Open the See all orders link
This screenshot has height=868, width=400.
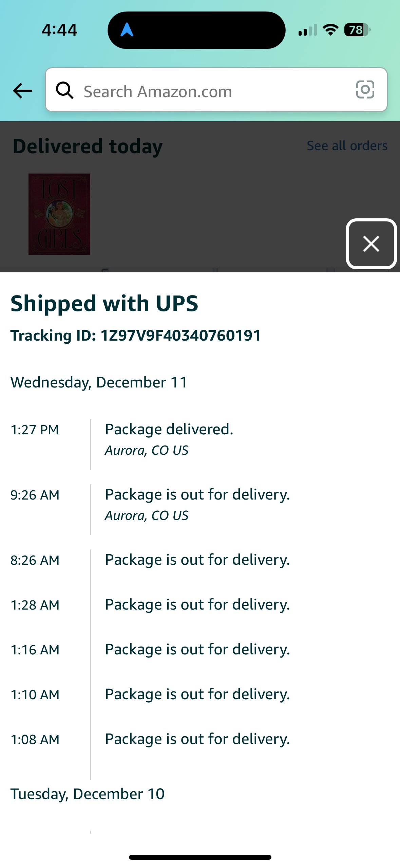(x=347, y=146)
